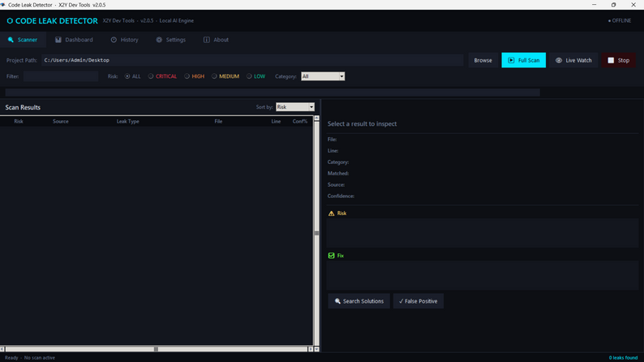
Task: Click the Code Leak Detector logo title
Action: pos(52,21)
